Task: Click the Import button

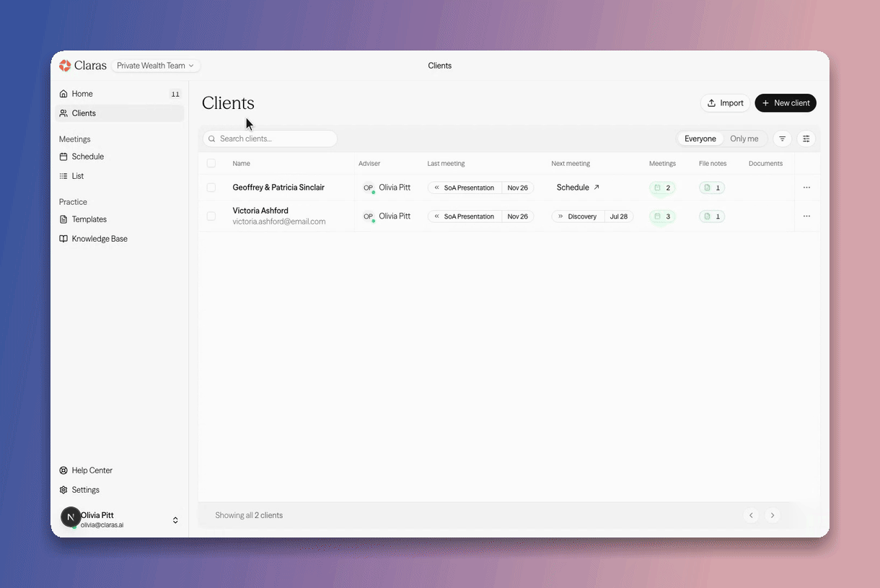Action: coord(725,103)
